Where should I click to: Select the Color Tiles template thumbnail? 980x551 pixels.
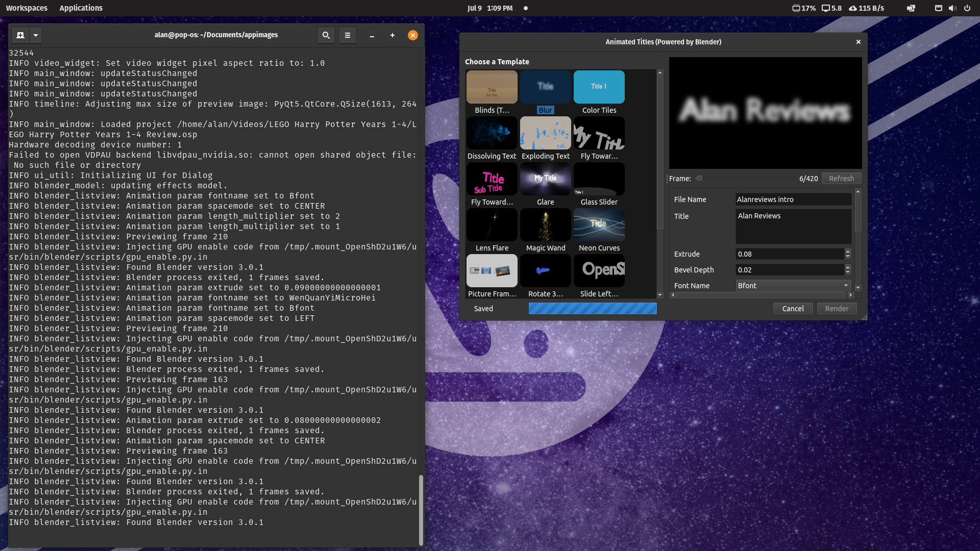pos(599,87)
